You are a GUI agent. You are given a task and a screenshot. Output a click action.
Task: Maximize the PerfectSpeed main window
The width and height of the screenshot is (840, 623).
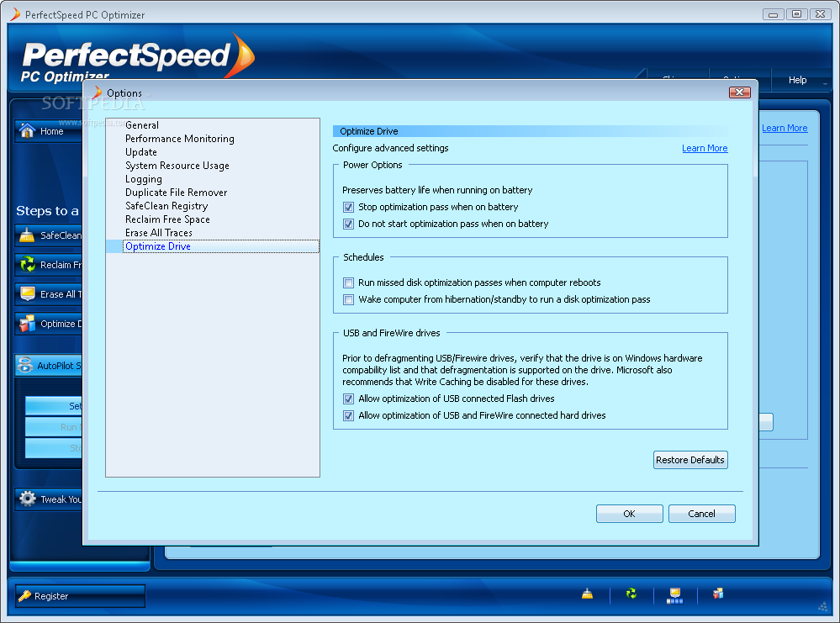click(x=796, y=14)
